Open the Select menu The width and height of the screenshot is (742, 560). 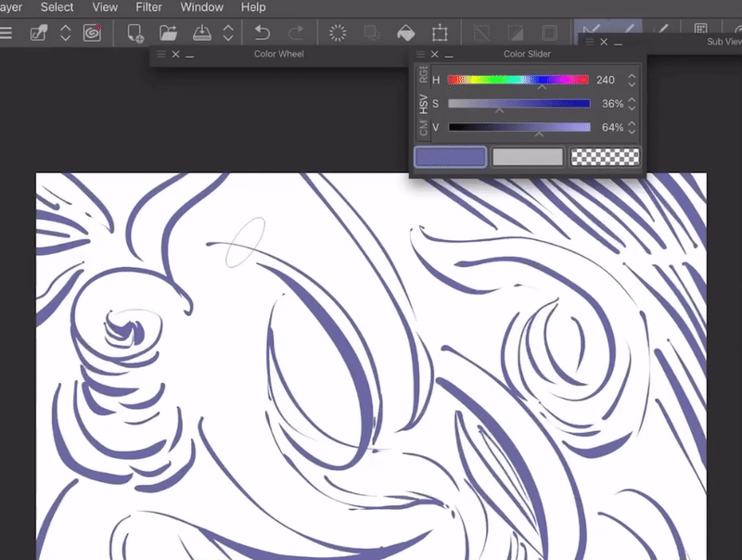[x=57, y=7]
